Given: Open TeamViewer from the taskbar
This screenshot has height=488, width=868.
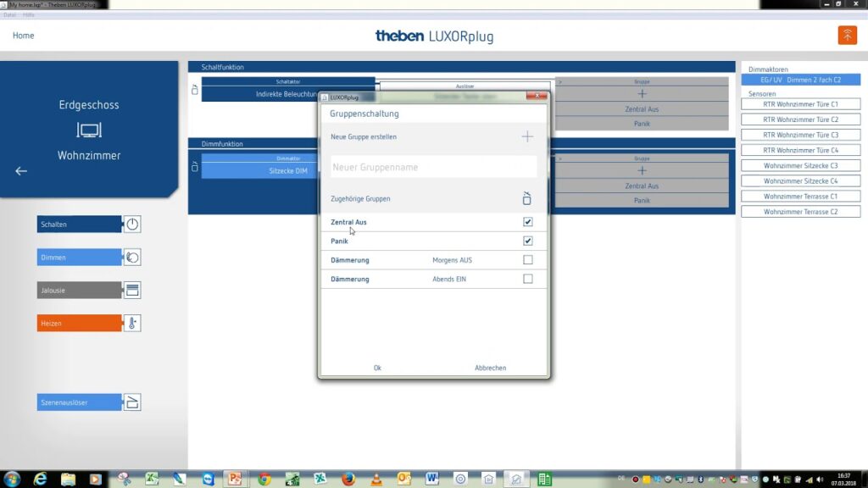Looking at the screenshot, I should coord(209,479).
